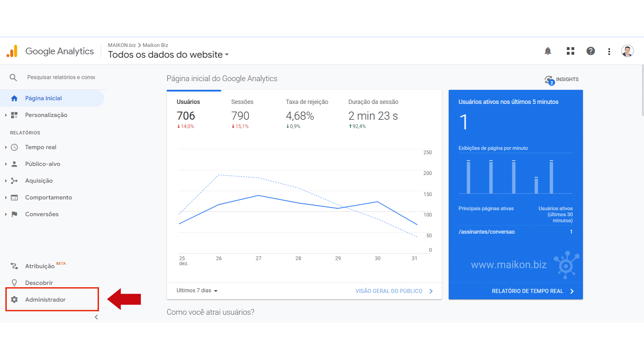Open the property selector dropdown "Todos os dados do website"
The width and height of the screenshot is (644, 362).
click(168, 54)
